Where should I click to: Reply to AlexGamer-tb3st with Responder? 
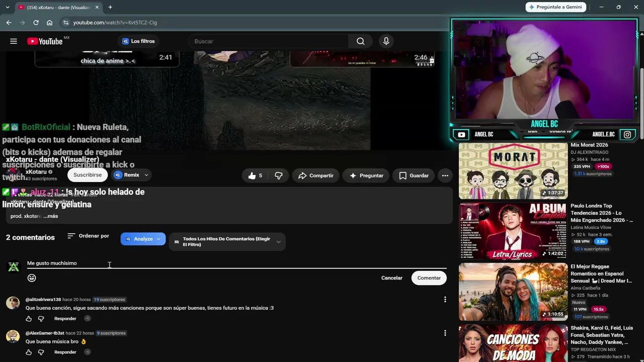coord(65,352)
